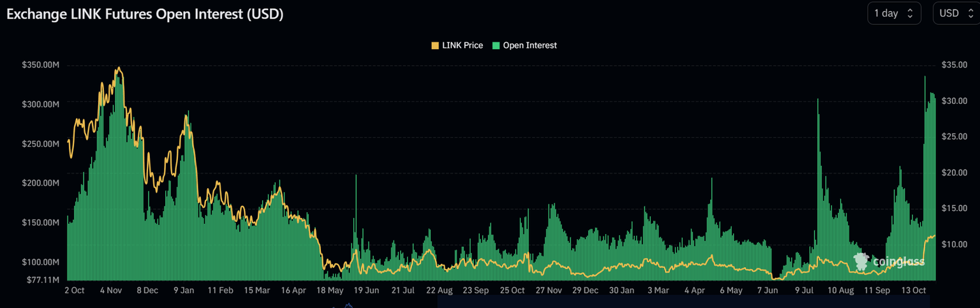Click the 22 Aug date label
The height and width of the screenshot is (308, 980).
(x=440, y=290)
